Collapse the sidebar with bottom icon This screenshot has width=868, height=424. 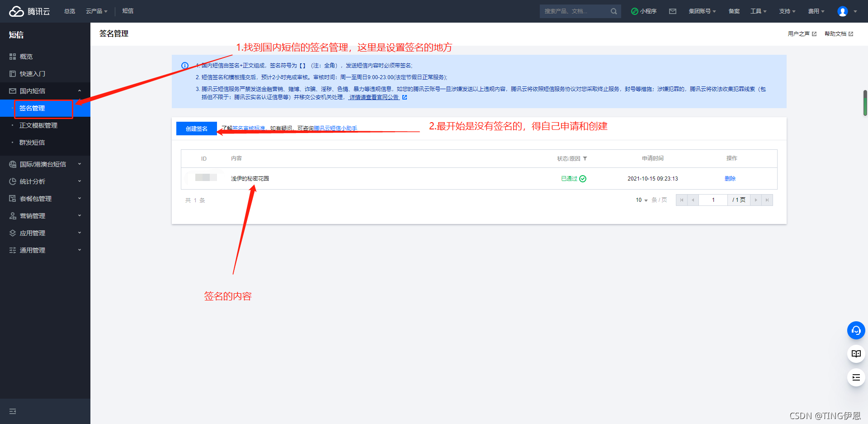[13, 411]
